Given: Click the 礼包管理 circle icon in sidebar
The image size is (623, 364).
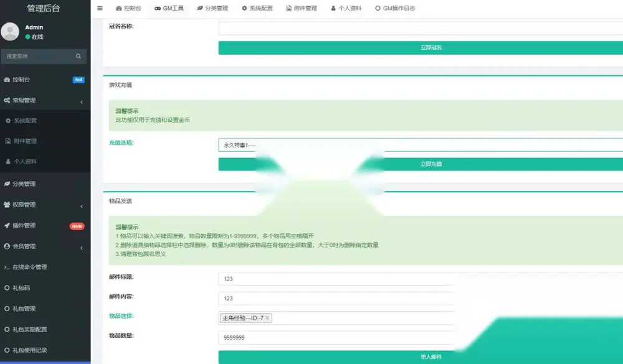Looking at the screenshot, I should tap(7, 309).
